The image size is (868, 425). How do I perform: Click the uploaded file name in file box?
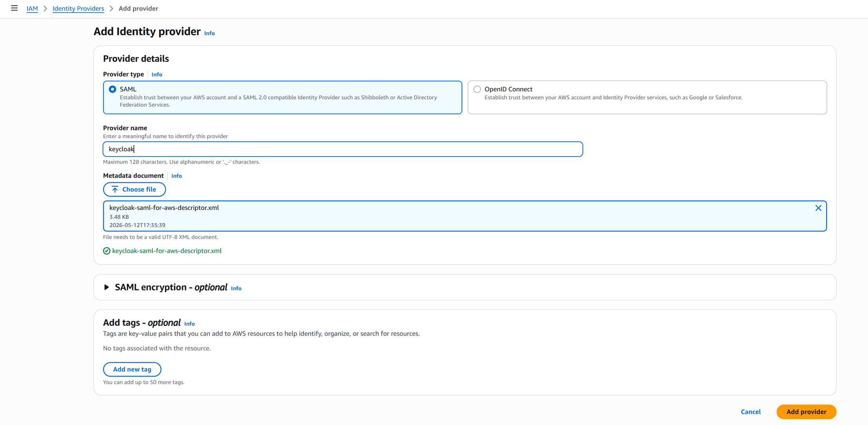164,208
